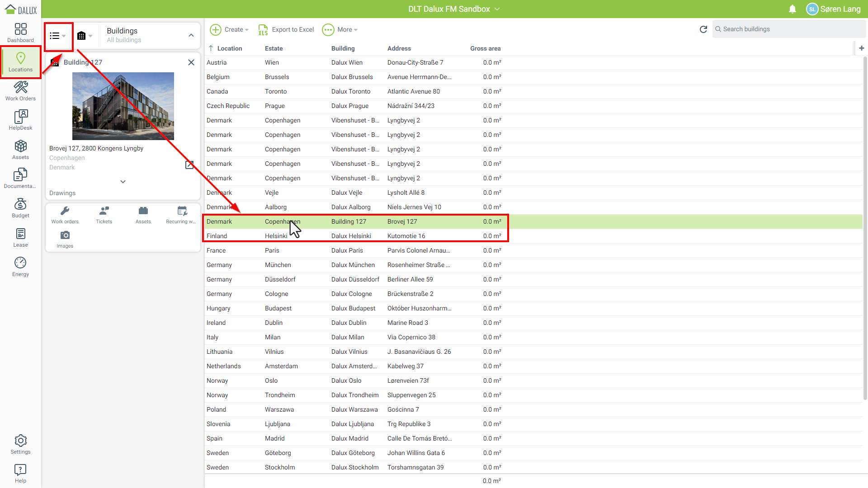Open the HelpDesk module
This screenshot has width=868, height=488.
click(x=20, y=120)
